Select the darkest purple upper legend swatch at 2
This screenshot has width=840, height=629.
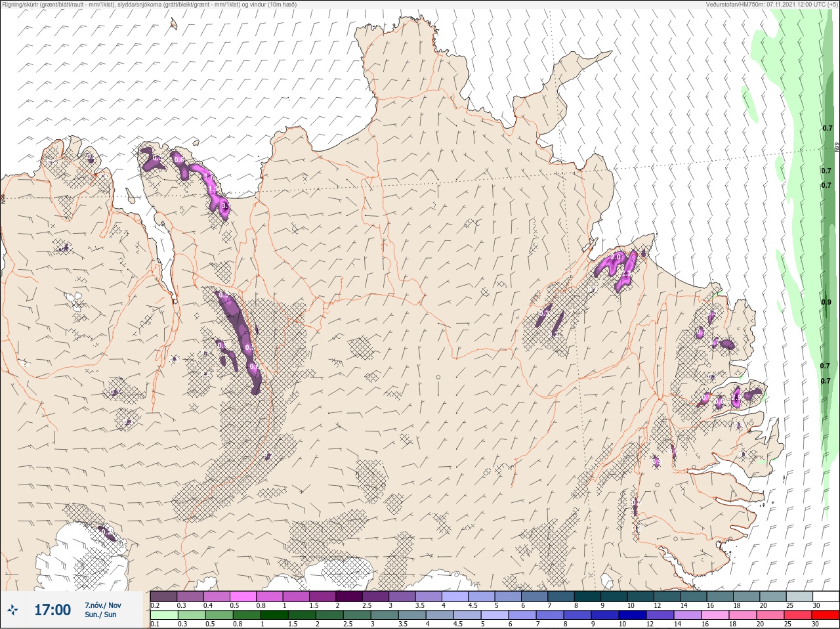pos(349,596)
